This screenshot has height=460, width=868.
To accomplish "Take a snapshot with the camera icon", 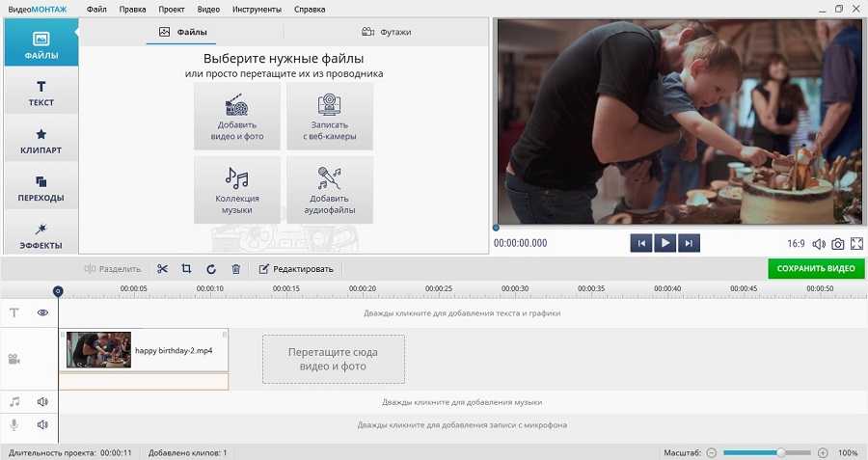I will pos(838,244).
